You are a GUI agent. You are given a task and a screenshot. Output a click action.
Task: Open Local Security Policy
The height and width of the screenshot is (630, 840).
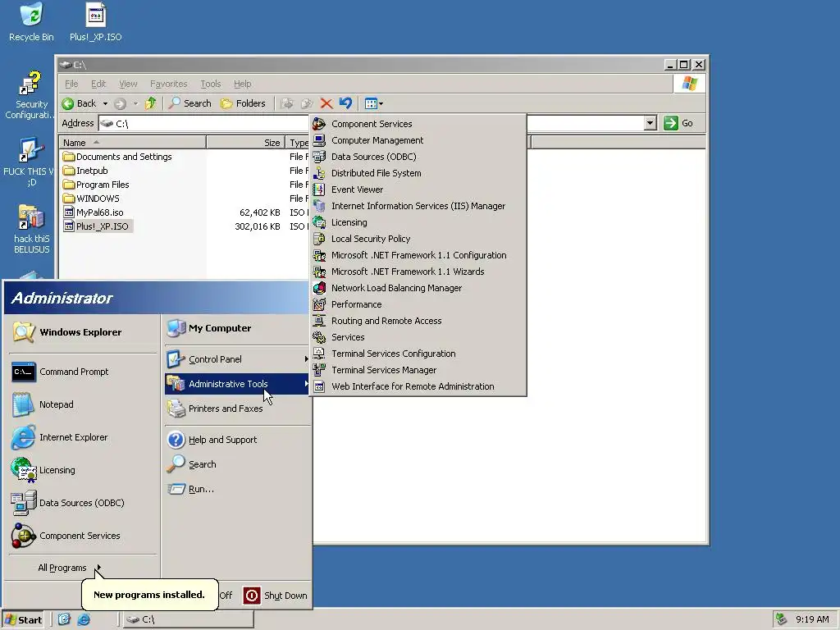coord(418,239)
